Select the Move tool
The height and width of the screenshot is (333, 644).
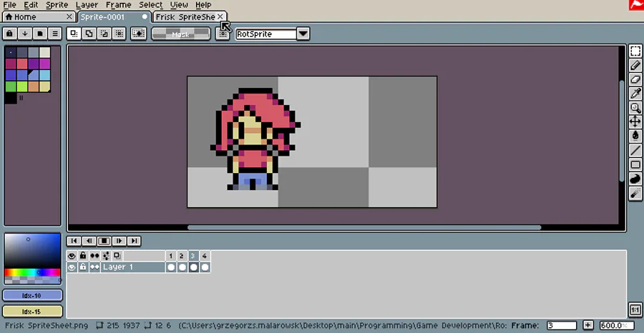pos(635,121)
